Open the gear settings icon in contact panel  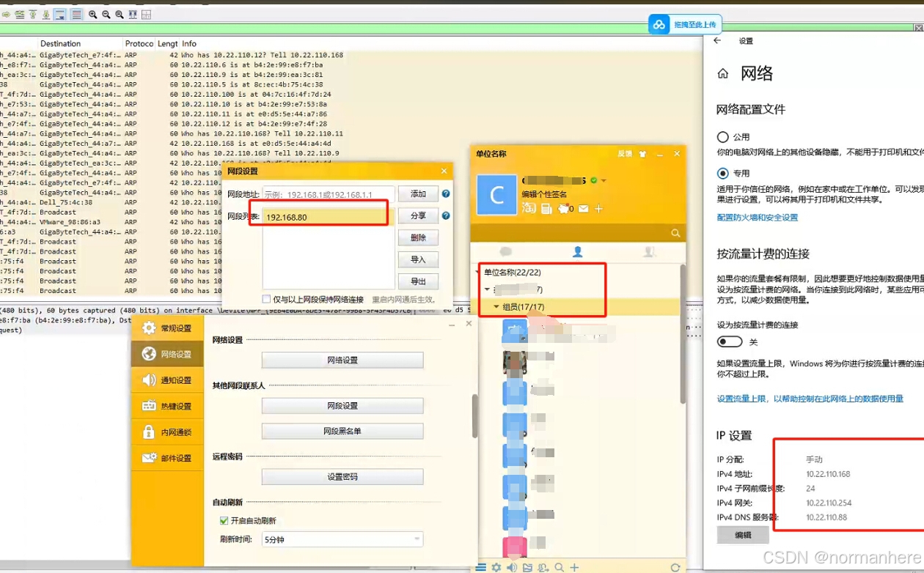pos(496,567)
